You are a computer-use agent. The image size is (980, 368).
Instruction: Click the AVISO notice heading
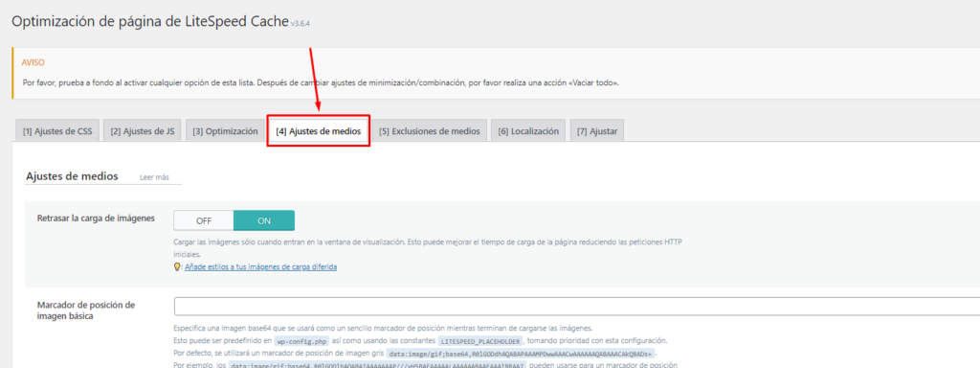coord(33,62)
